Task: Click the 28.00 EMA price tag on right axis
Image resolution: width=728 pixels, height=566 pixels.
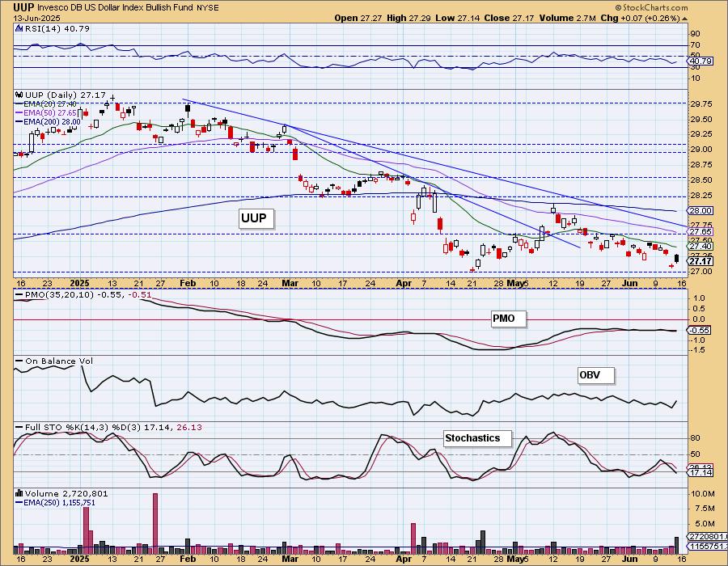Action: [700, 210]
